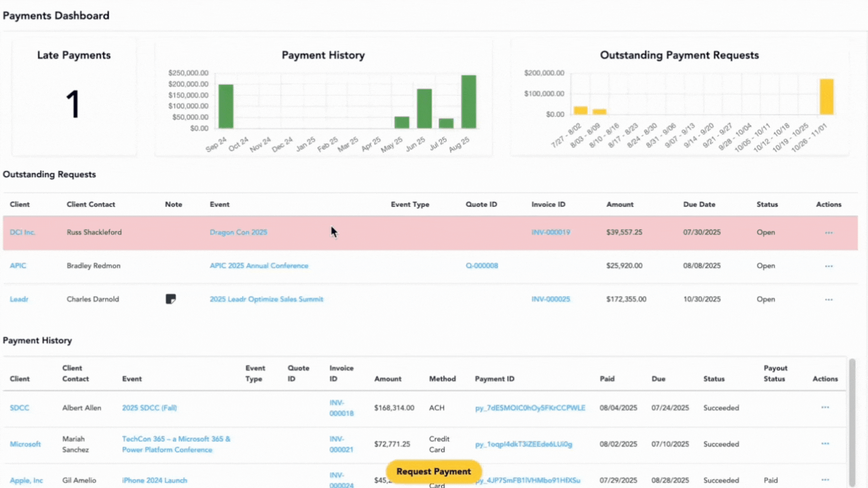Open payment py_7dESMOIC0hOy5FKrCCPWLE
Image resolution: width=868 pixels, height=488 pixels.
(x=530, y=408)
